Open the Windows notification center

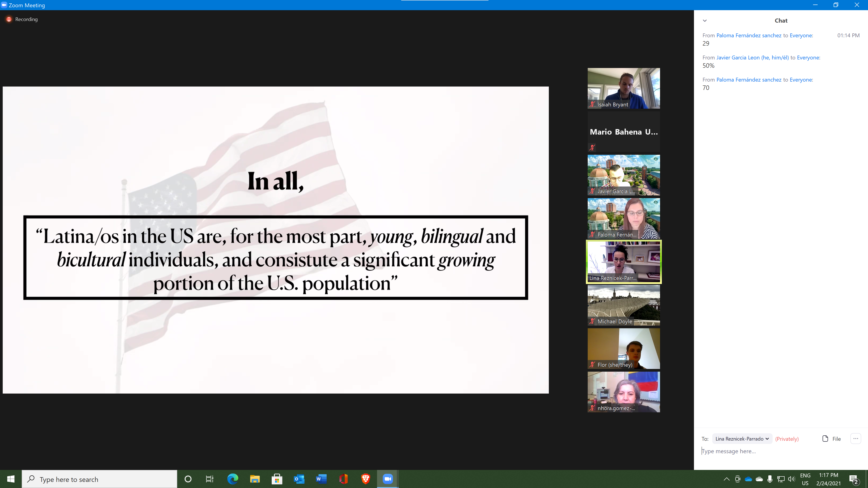pos(854,479)
